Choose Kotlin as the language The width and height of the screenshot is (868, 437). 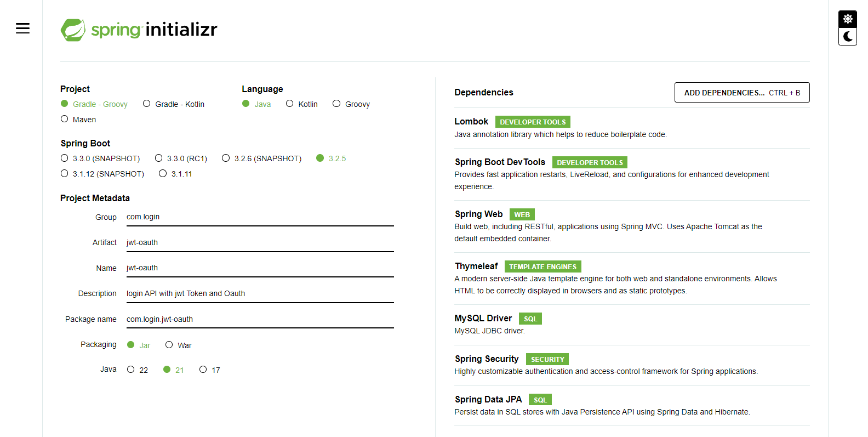302,104
